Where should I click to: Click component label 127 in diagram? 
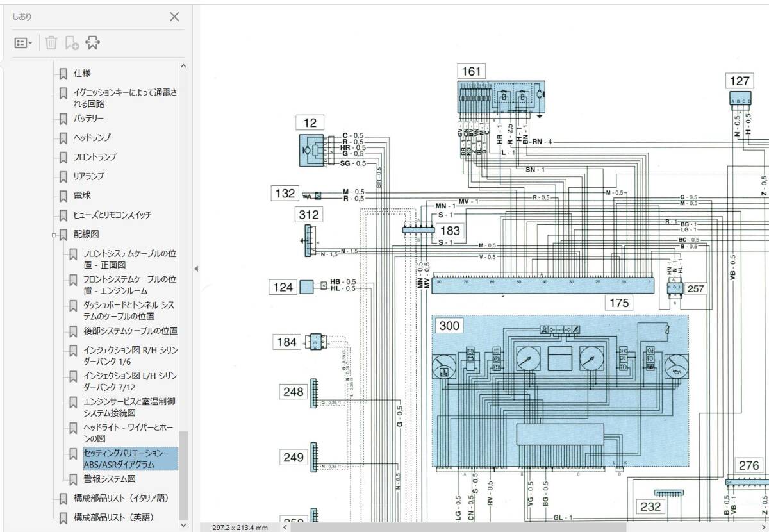coord(740,81)
